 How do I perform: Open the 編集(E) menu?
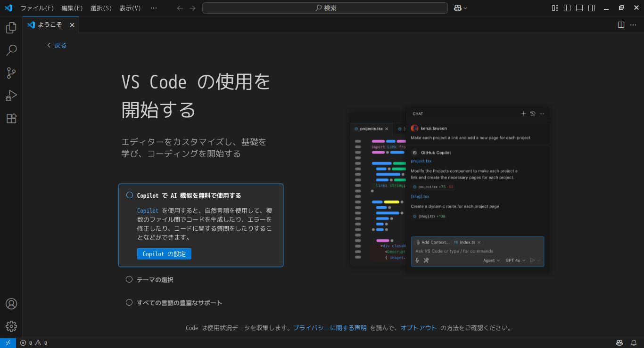[x=72, y=8]
